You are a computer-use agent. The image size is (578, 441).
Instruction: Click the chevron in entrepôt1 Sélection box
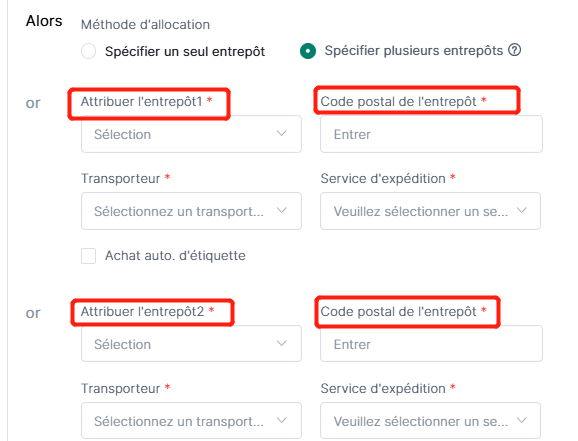pos(282,133)
